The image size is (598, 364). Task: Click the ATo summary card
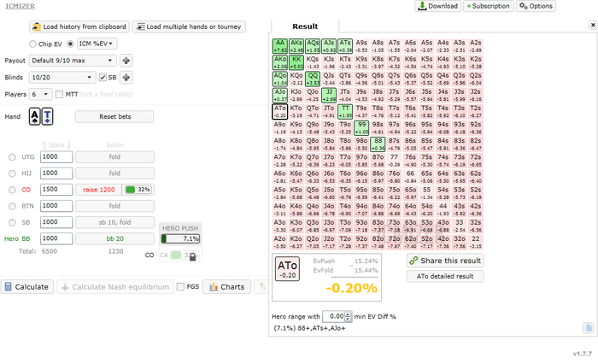[x=288, y=268]
